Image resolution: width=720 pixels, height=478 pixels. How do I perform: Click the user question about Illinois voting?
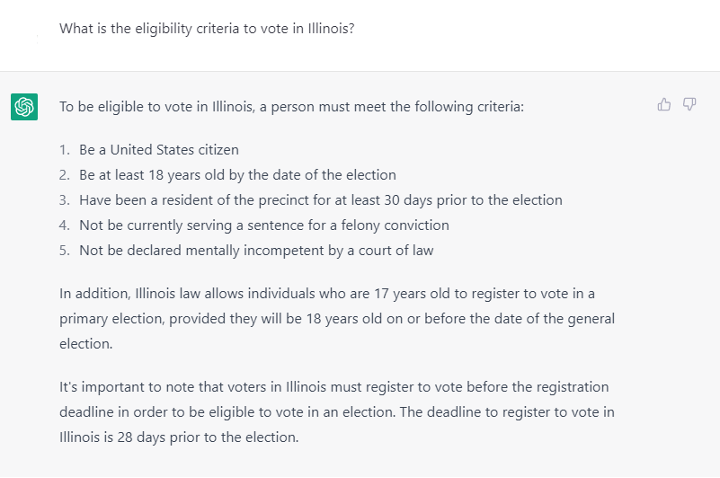207,28
